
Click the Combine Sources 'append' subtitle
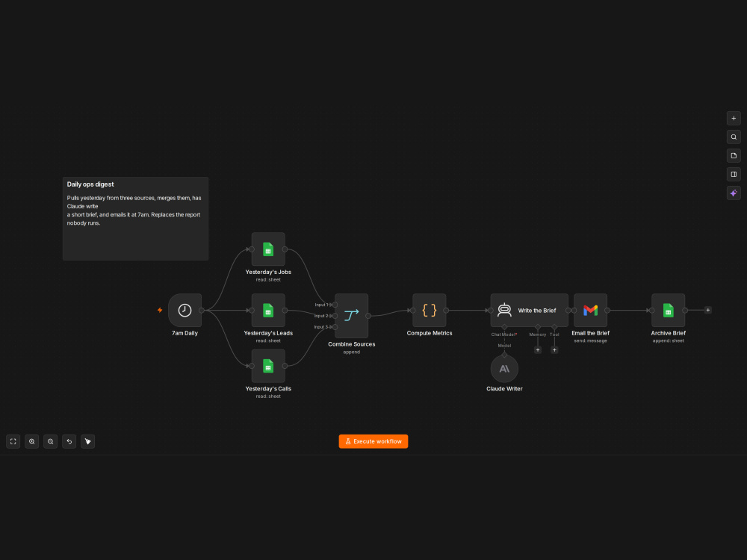tap(352, 352)
